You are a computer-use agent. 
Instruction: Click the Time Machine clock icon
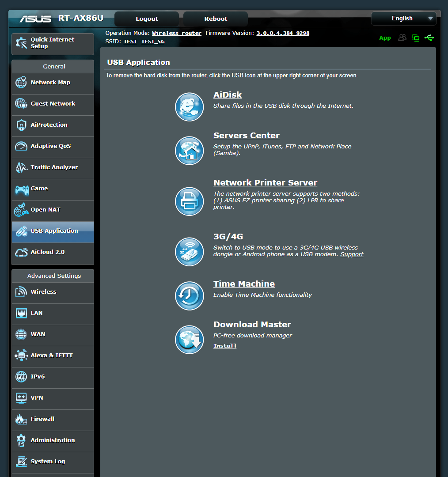(189, 295)
